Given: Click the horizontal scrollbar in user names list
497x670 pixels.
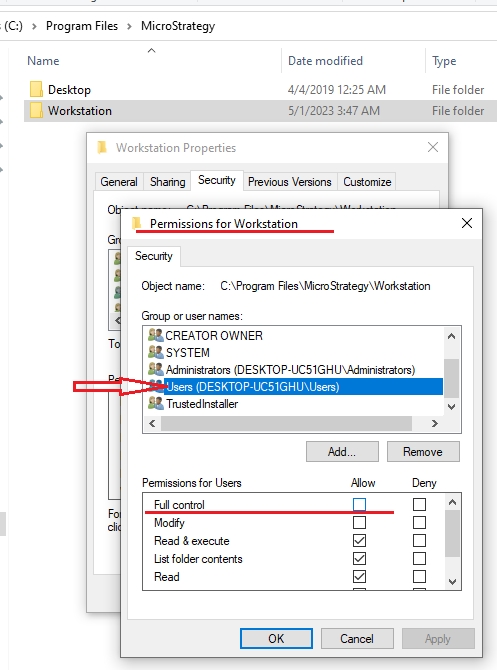Looking at the screenshot, I should click(x=286, y=423).
